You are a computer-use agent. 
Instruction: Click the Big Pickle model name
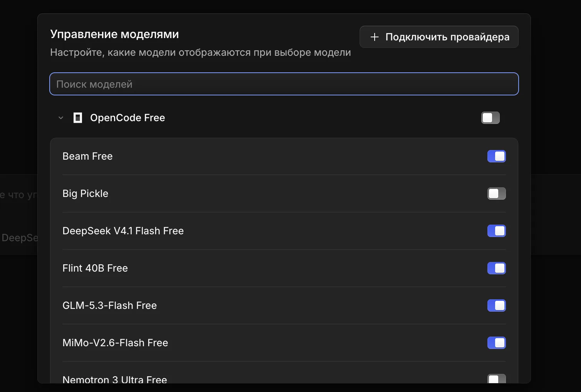coord(85,193)
